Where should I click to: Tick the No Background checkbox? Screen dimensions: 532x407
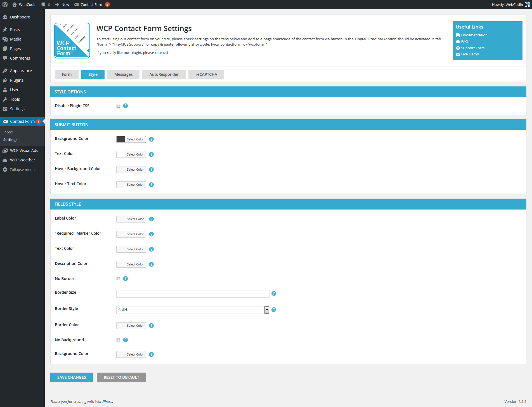[x=118, y=340]
